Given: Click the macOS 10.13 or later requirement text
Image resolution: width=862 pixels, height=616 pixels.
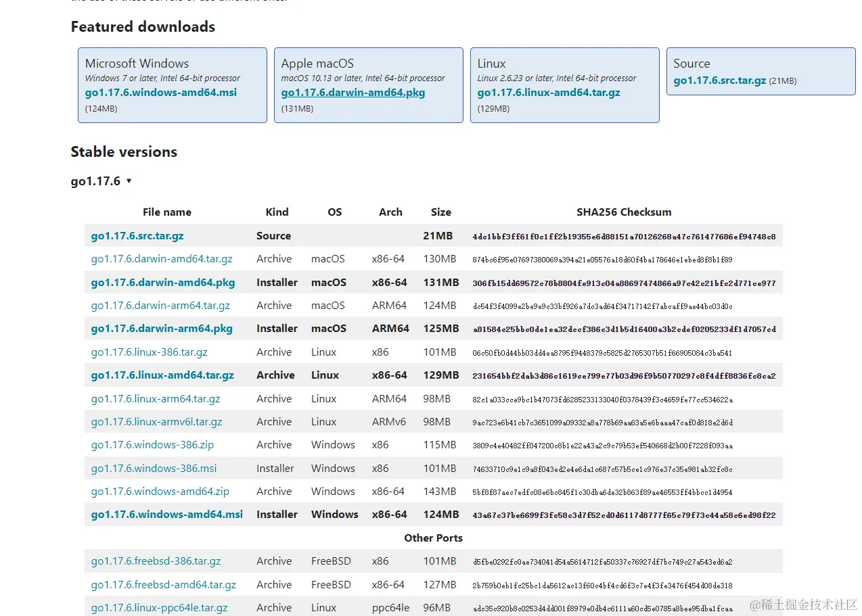Looking at the screenshot, I should [363, 78].
